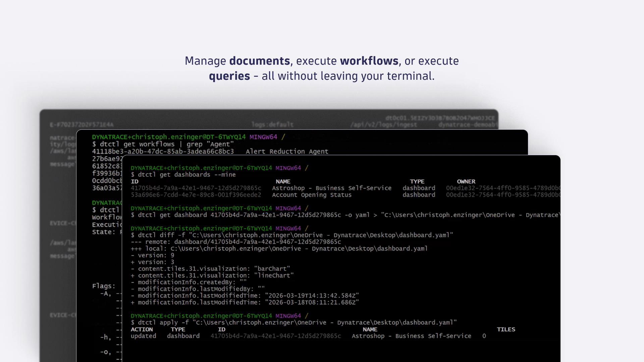Viewport: 644px width, 362px height.
Task: Click the NAME column header
Action: 282,181
